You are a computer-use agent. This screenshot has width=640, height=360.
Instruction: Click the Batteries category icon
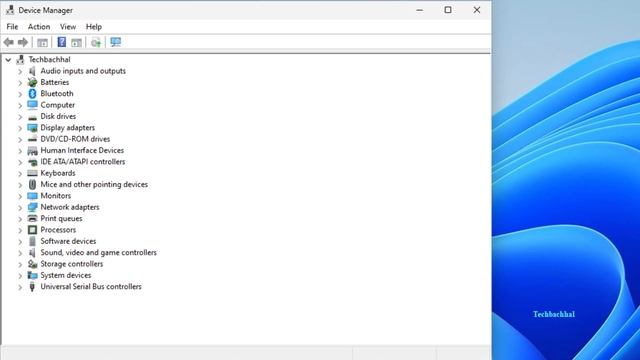[32, 82]
